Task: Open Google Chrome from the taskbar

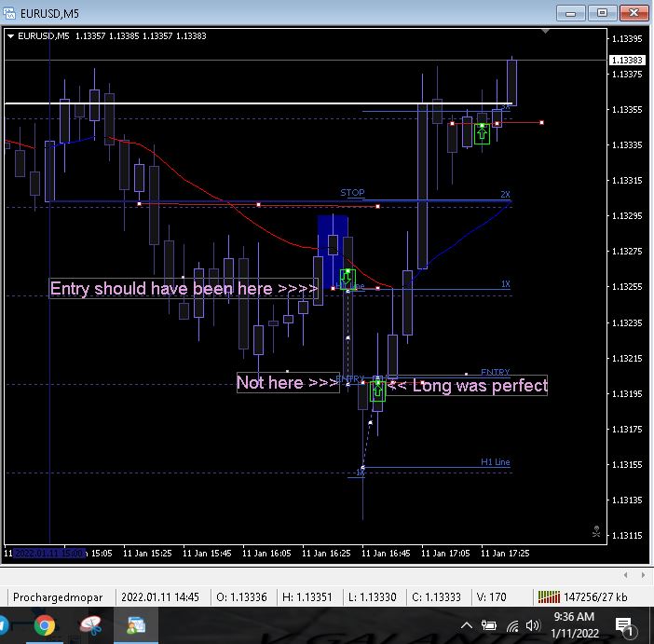Action: point(45,624)
